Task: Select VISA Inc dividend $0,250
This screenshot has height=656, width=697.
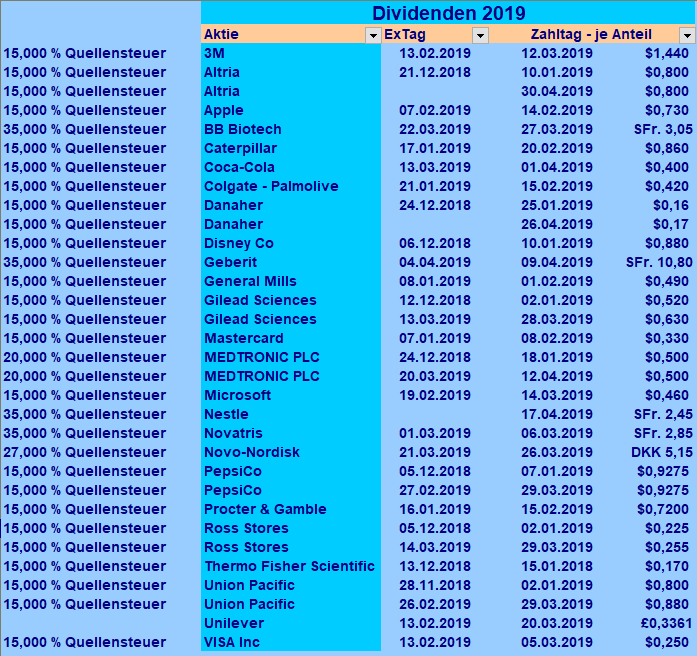Action: click(667, 642)
